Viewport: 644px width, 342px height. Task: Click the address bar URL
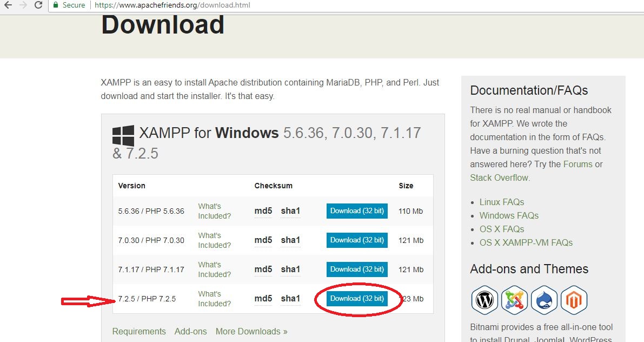coord(172,5)
